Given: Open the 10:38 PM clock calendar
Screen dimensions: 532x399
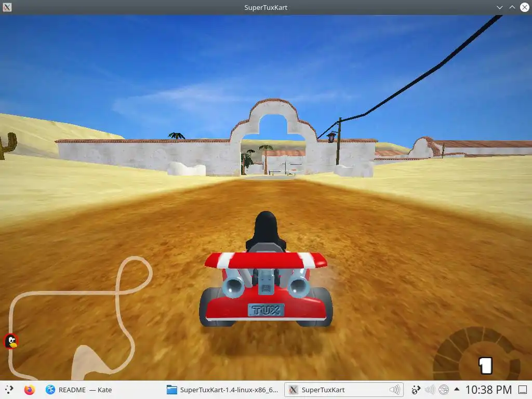Looking at the screenshot, I should tap(488, 390).
